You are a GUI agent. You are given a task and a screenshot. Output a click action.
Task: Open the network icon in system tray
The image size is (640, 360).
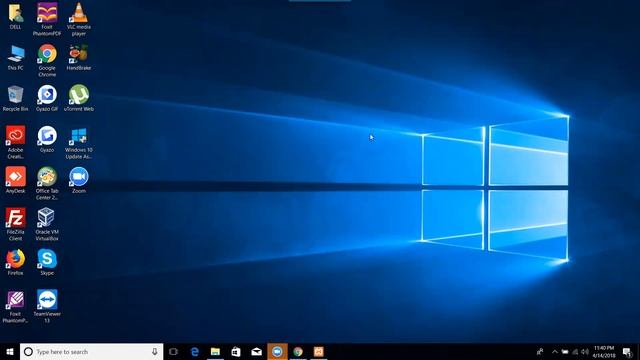coord(575,352)
